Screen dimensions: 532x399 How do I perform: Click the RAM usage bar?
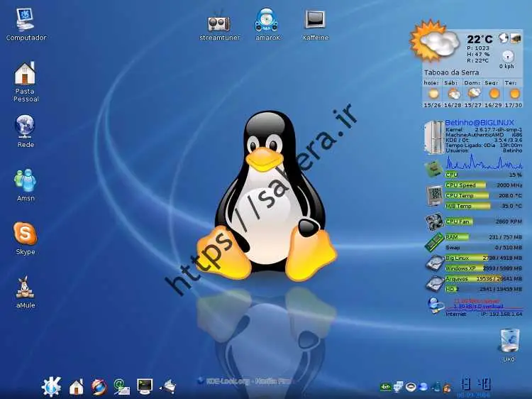[x=482, y=237]
